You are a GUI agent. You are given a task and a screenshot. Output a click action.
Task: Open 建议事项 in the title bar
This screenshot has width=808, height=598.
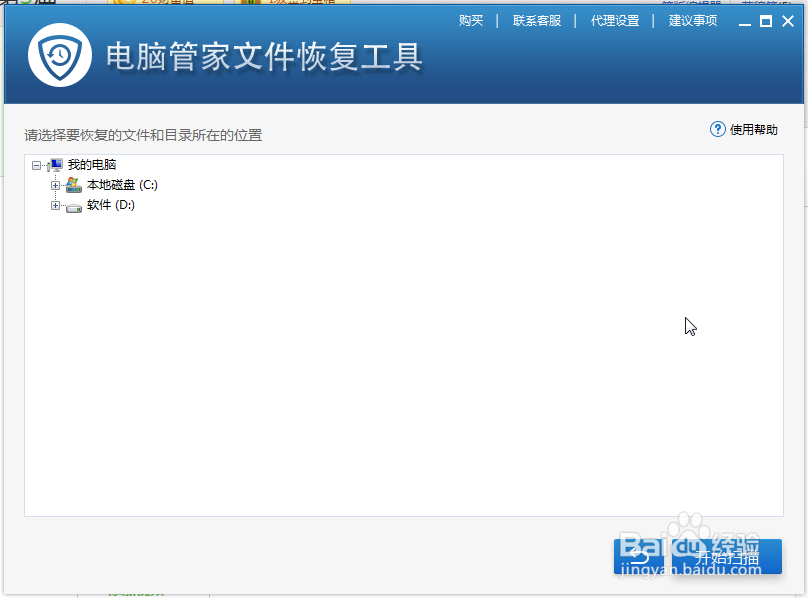tap(693, 21)
